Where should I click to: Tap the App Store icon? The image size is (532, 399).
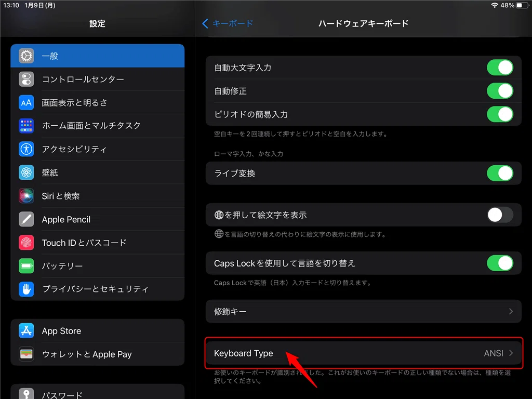coord(26,331)
